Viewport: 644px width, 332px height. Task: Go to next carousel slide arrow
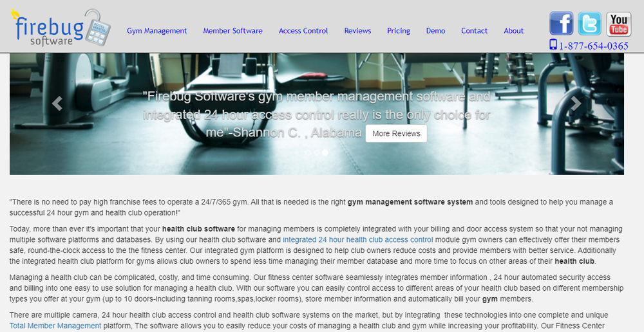[x=576, y=104]
